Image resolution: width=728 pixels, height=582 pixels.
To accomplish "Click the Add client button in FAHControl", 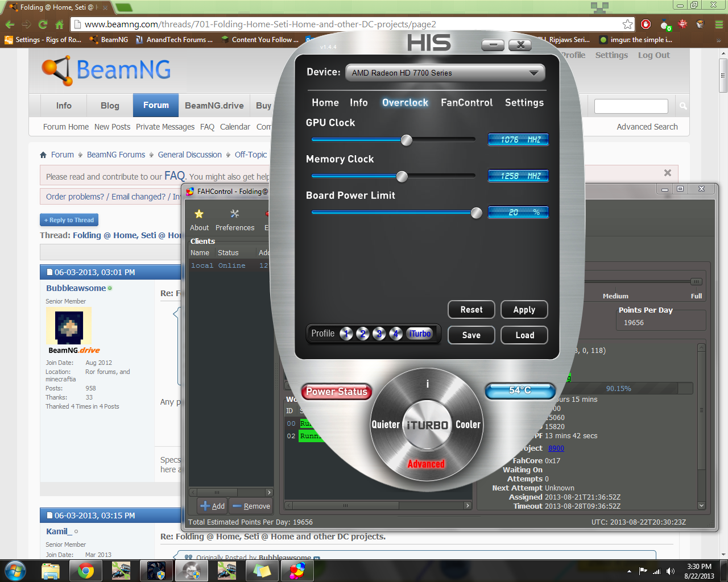I will click(213, 506).
